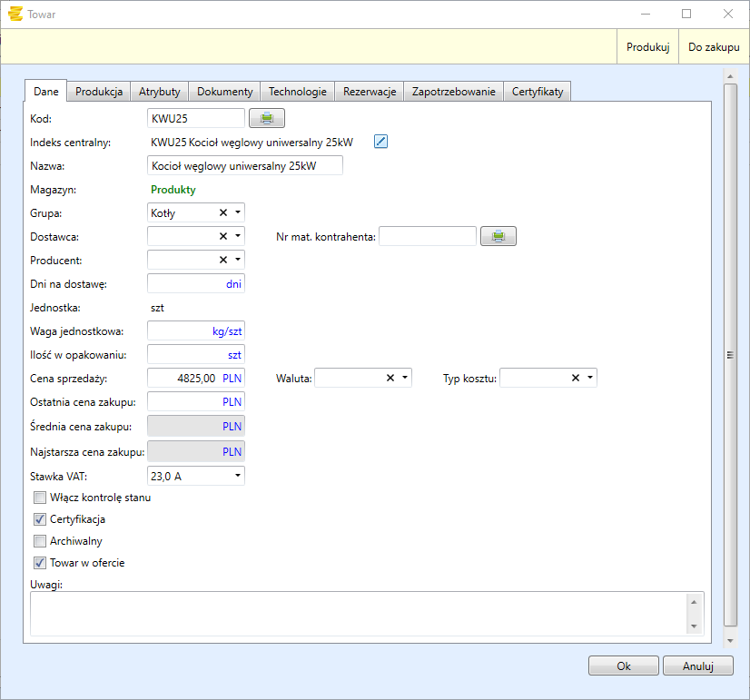Uncheck the Certyfikacja checkbox

[x=40, y=519]
